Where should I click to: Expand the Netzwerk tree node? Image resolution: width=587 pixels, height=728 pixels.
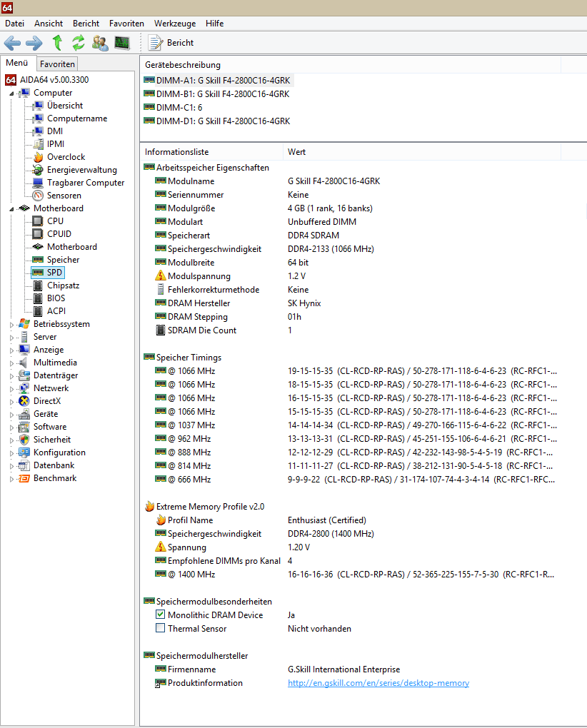(11, 388)
